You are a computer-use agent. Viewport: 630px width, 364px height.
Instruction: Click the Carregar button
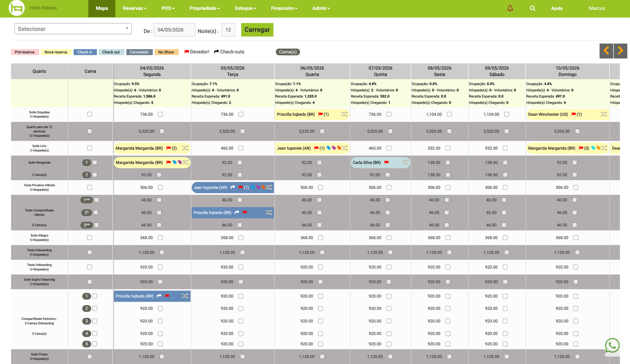point(257,30)
